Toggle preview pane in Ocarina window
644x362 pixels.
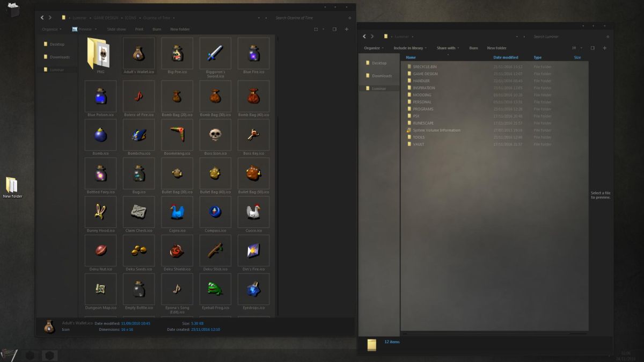(334, 29)
